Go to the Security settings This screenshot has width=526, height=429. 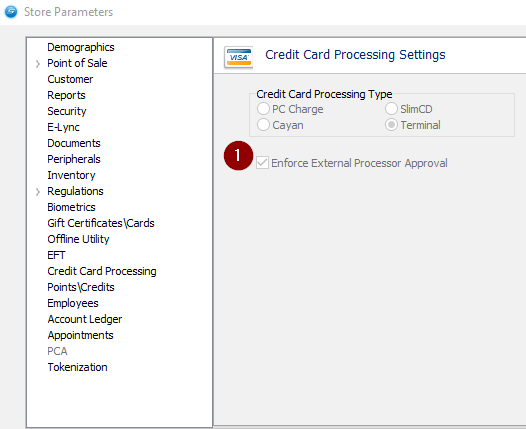(67, 111)
